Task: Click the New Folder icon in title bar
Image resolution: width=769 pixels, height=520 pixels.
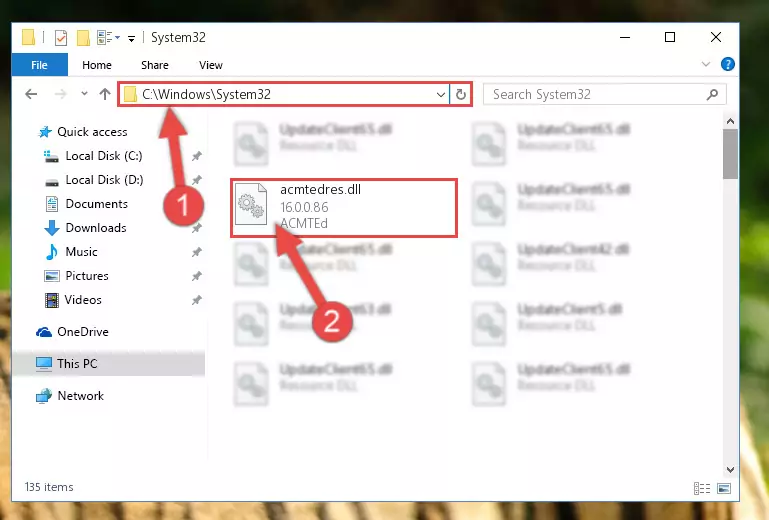Action: tap(83, 38)
